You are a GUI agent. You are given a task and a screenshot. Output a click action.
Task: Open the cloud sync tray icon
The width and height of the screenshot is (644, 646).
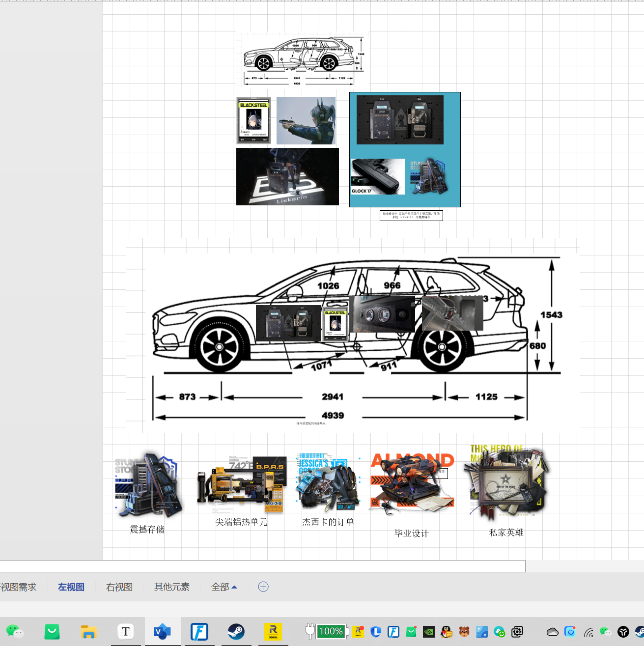click(x=553, y=632)
